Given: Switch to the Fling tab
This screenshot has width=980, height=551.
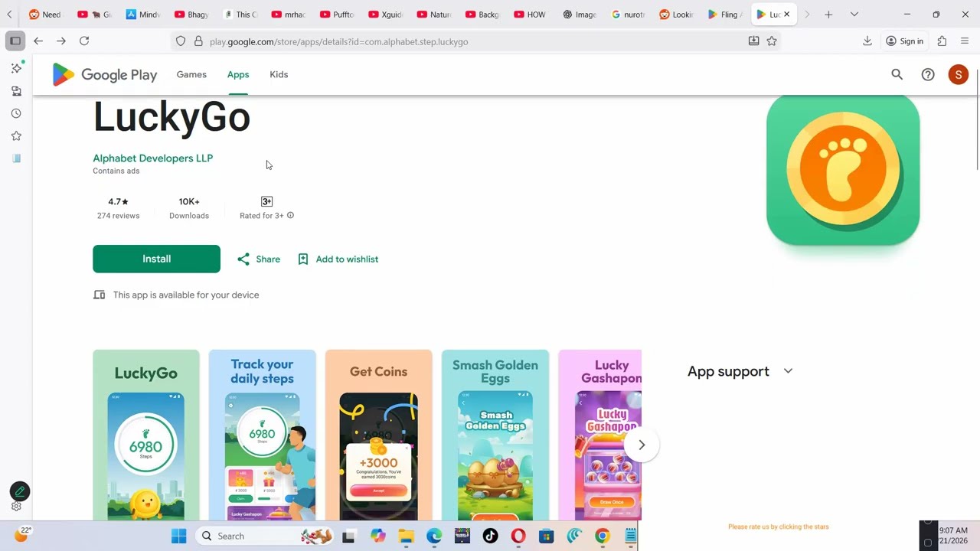Looking at the screenshot, I should click(725, 15).
